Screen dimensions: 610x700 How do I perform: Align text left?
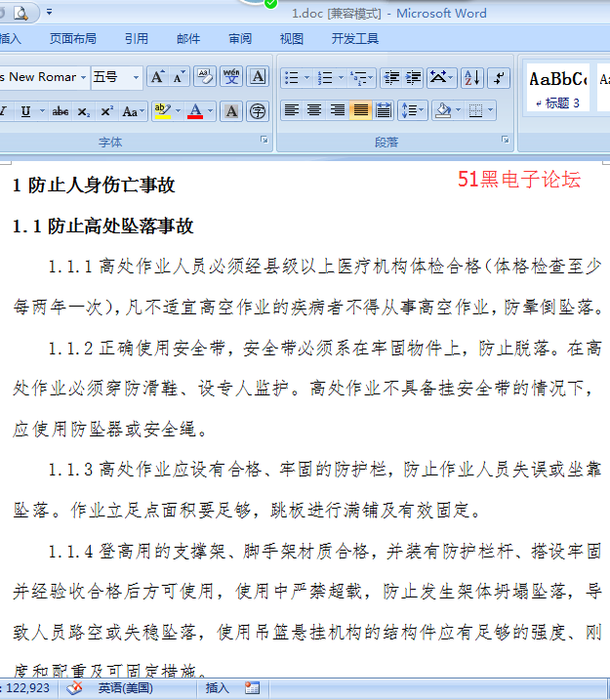[292, 110]
